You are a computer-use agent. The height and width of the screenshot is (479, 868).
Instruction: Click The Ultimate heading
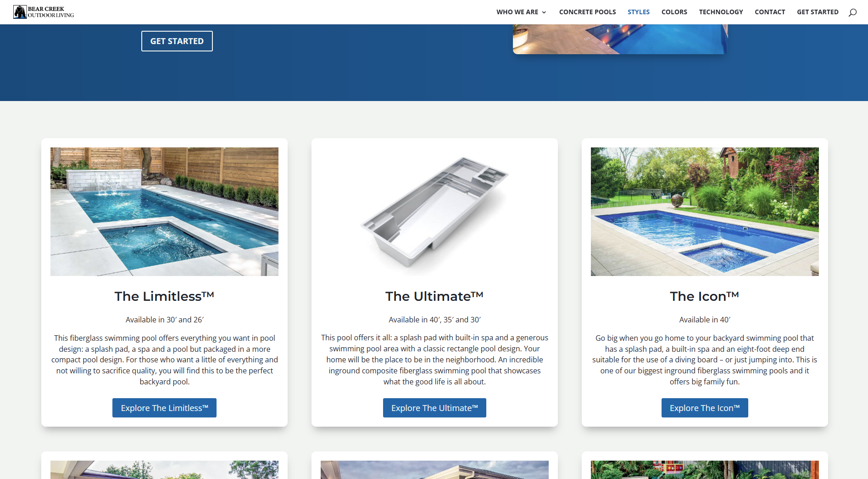click(x=434, y=296)
